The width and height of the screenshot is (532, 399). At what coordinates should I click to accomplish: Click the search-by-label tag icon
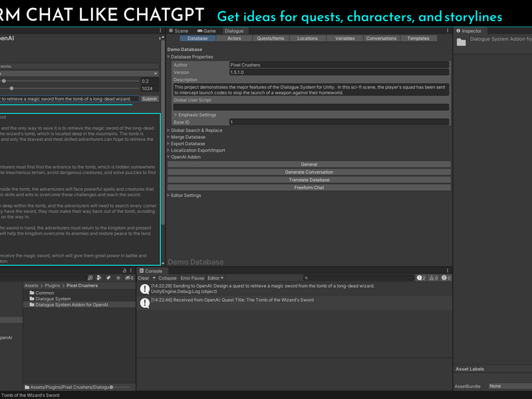coord(108,278)
